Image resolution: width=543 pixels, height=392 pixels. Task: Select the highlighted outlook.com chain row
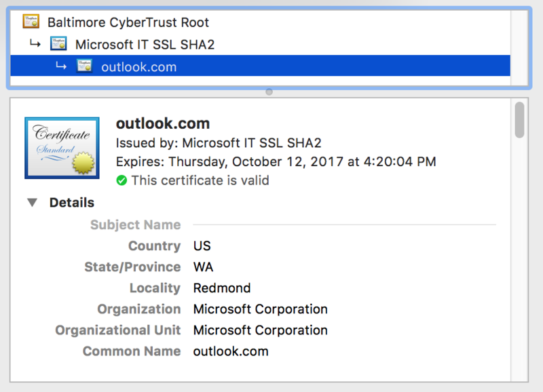click(x=260, y=65)
